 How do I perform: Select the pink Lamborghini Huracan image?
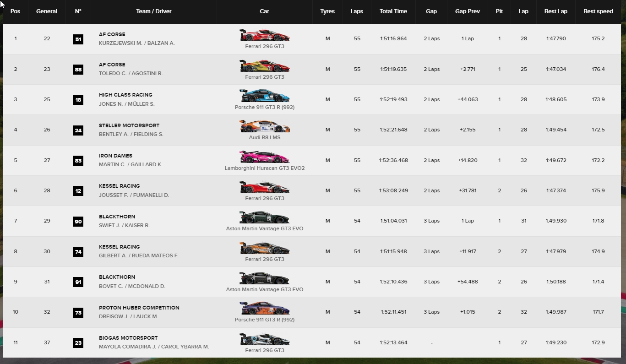coord(265,157)
